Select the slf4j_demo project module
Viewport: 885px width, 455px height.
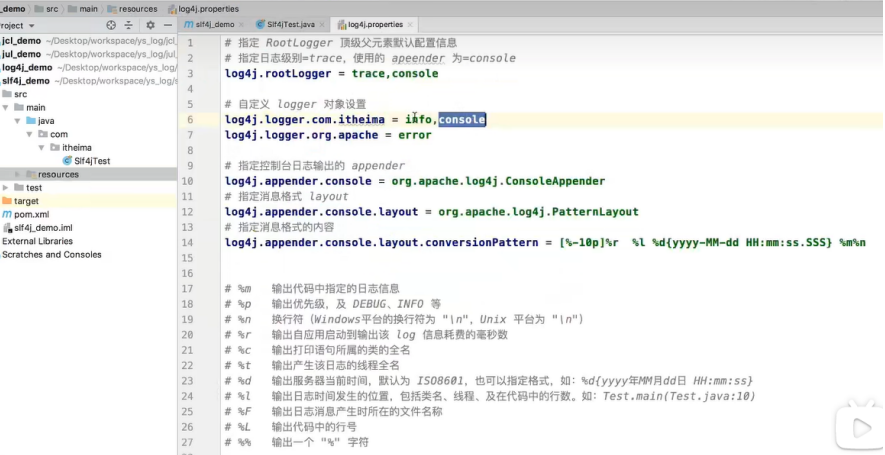tap(26, 81)
